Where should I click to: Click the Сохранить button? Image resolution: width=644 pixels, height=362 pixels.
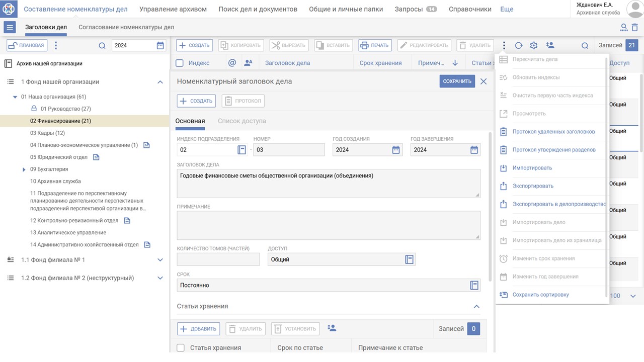click(457, 81)
